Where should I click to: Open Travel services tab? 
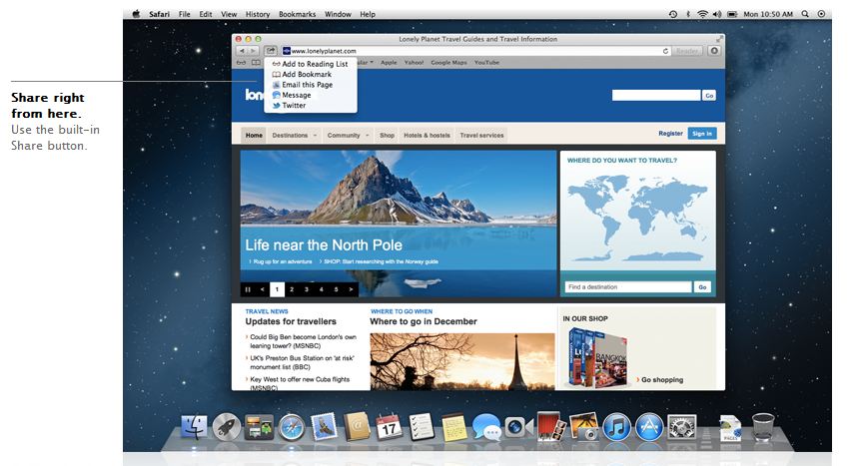(x=481, y=135)
